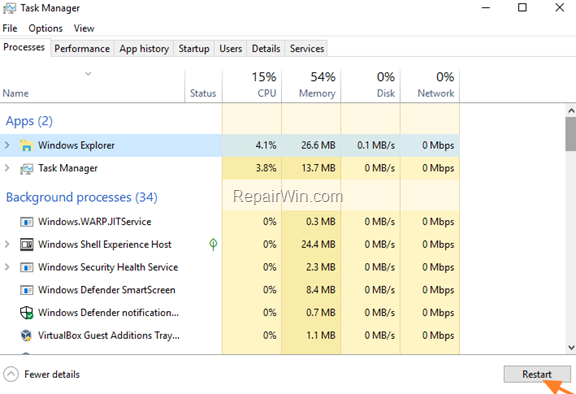Click the 0.1 MB/s disk value
576x394 pixels.
(376, 145)
